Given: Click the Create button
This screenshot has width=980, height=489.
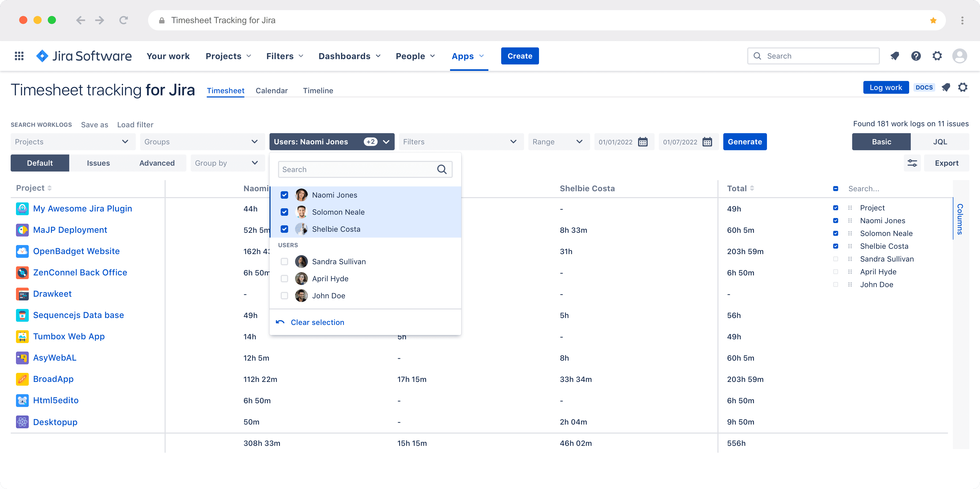Looking at the screenshot, I should [520, 56].
